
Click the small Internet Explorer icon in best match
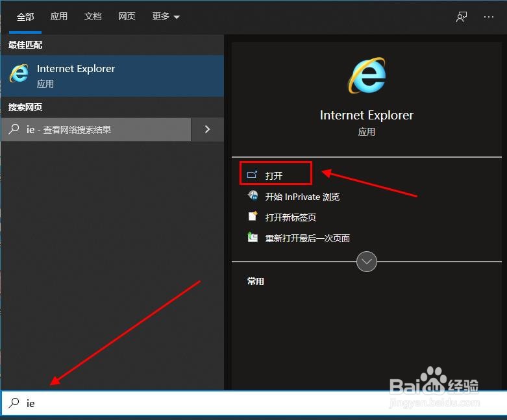tap(19, 73)
